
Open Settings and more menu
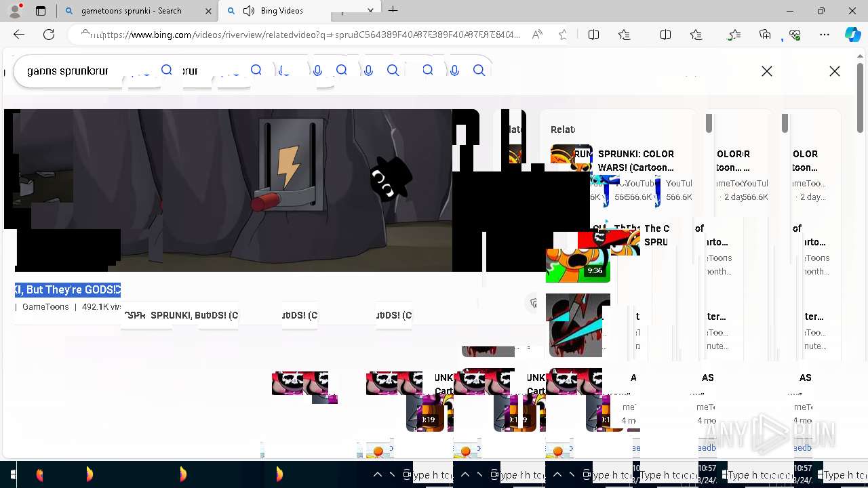[825, 35]
